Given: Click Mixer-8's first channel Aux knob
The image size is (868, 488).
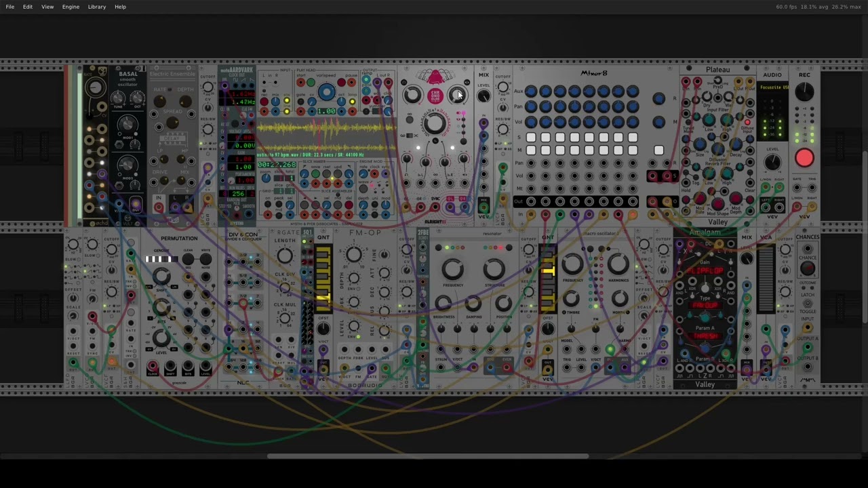Looking at the screenshot, I should 531,91.
